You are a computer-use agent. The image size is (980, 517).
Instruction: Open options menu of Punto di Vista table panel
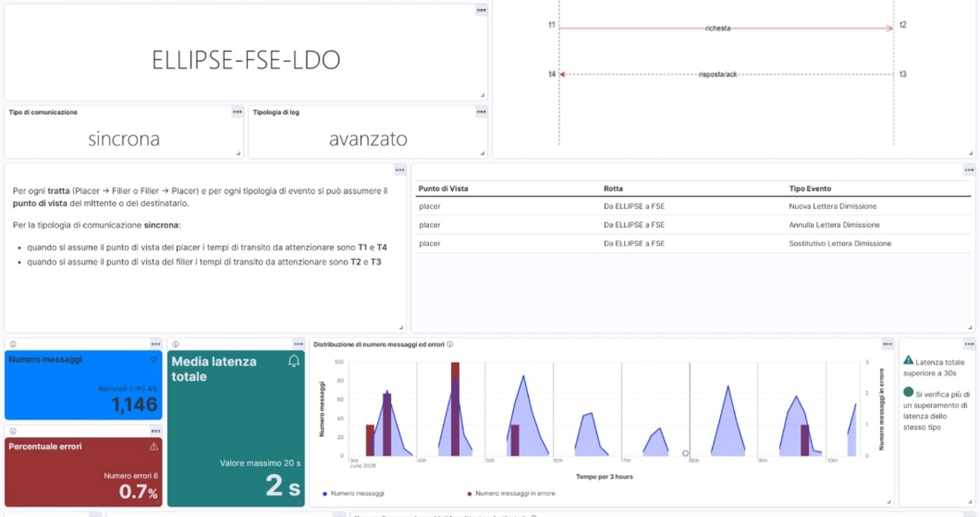point(969,170)
